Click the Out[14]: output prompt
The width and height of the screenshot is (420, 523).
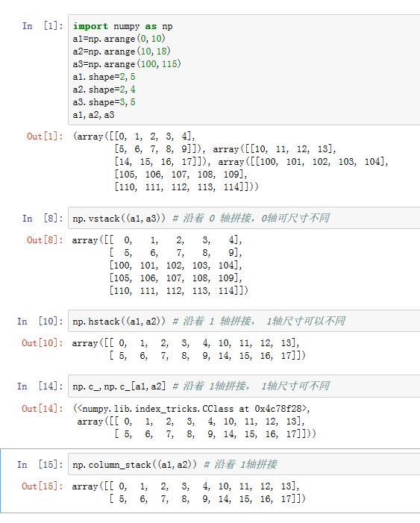(43, 408)
